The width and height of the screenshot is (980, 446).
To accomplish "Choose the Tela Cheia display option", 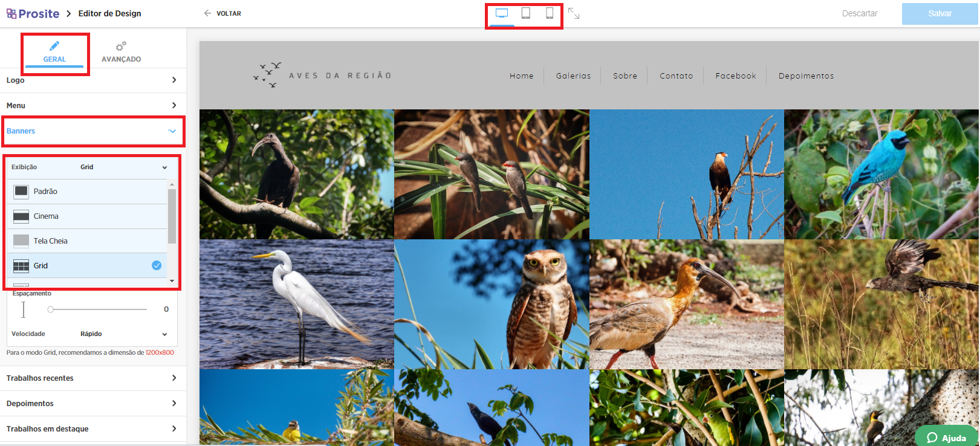I will 87,241.
